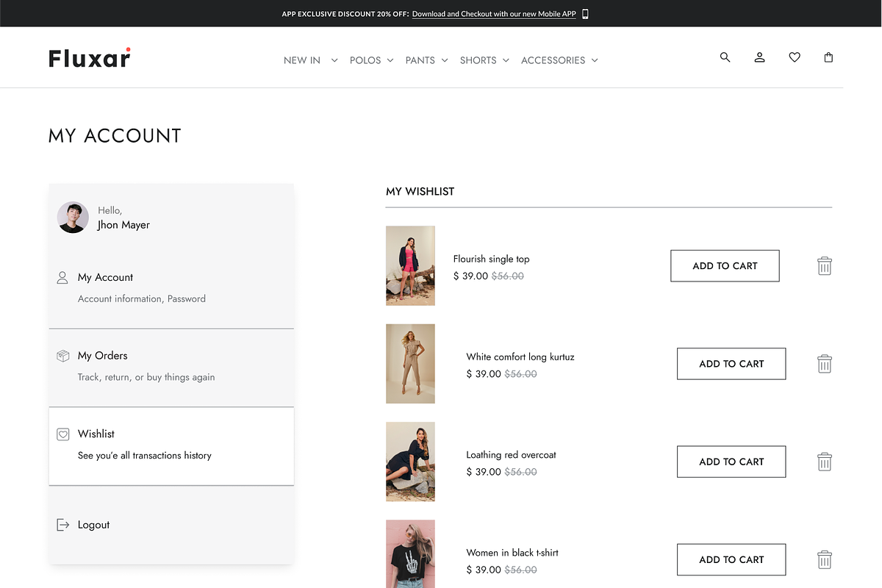The height and width of the screenshot is (588, 882).
Task: Open the shopping bag icon
Action: click(x=828, y=57)
